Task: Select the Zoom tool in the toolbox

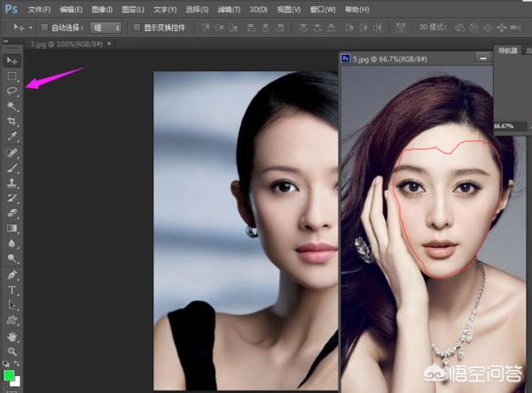Action: (12, 351)
